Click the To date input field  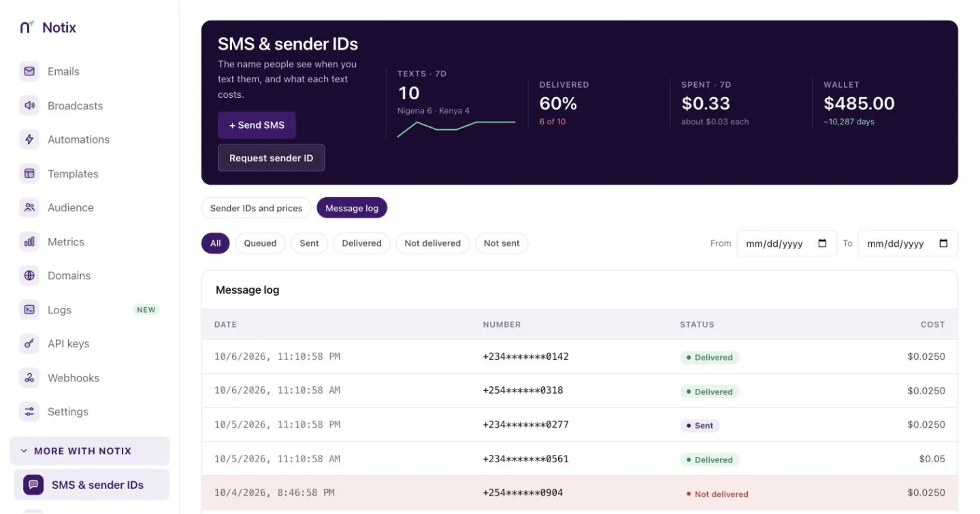(x=908, y=243)
